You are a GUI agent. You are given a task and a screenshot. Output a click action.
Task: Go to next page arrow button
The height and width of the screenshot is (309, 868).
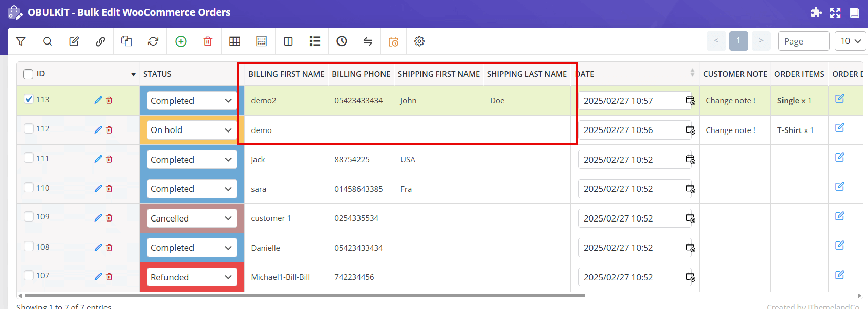[761, 41]
